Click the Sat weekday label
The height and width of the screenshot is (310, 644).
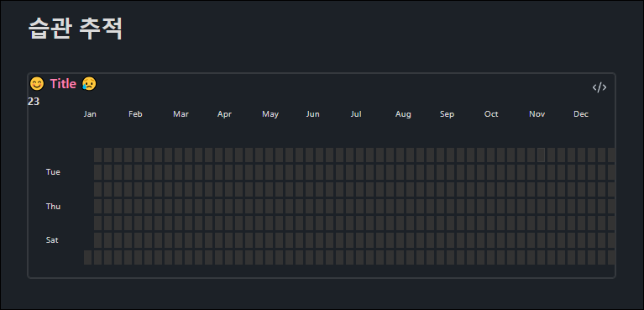[x=52, y=240]
